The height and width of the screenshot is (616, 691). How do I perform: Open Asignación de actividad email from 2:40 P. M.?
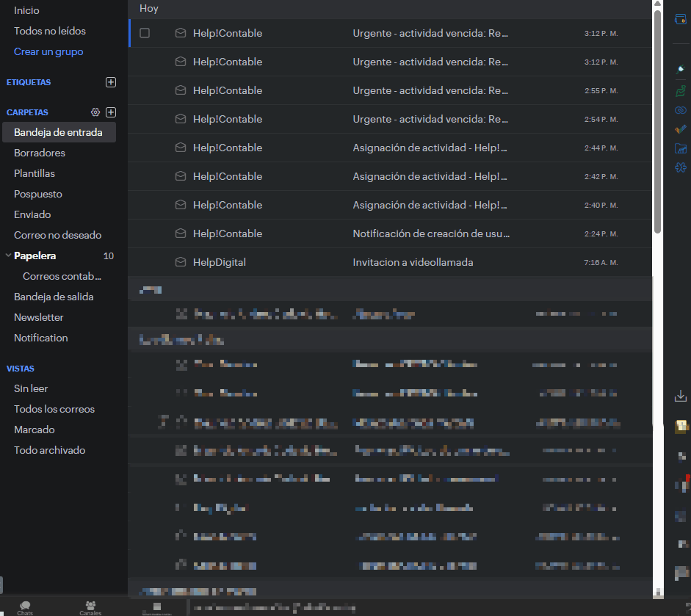[390, 205]
